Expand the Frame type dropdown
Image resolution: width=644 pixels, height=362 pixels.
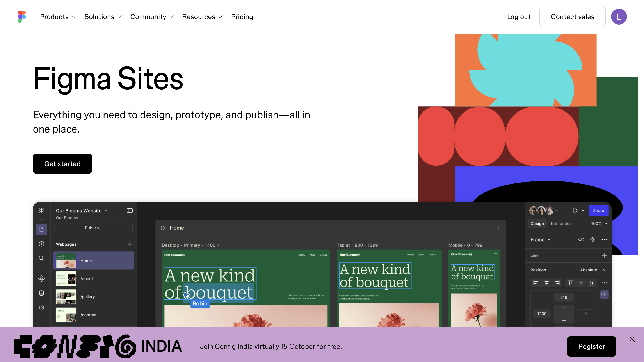click(x=540, y=240)
